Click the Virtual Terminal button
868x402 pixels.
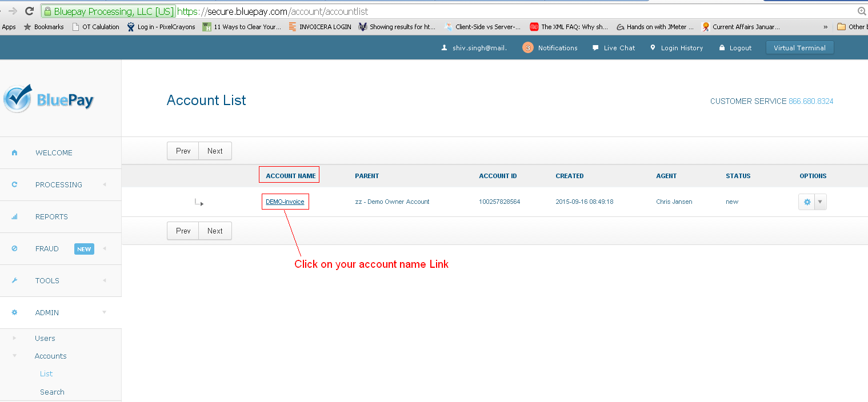pos(799,48)
